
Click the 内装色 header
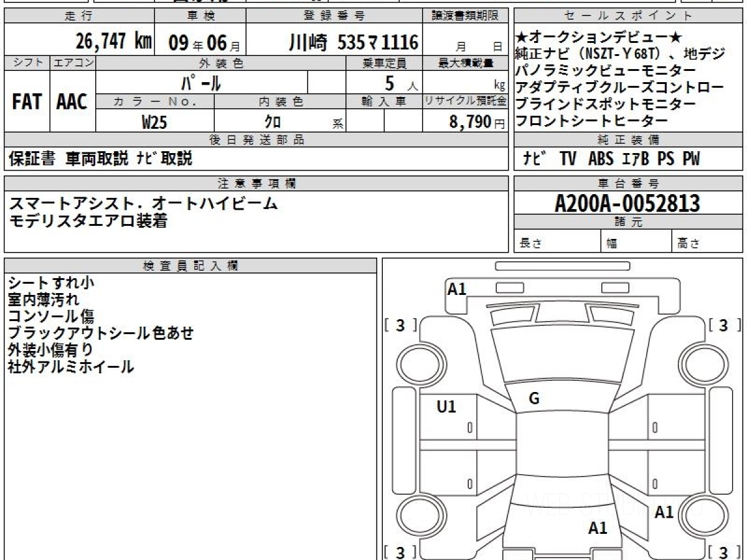280,101
